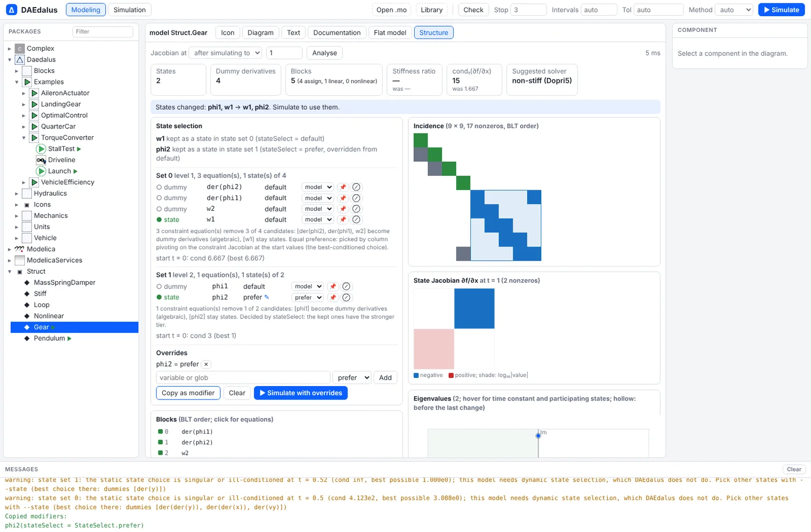The height and width of the screenshot is (532, 811).
Task: Open the w2 stateSelect dropdown
Action: tap(317, 209)
